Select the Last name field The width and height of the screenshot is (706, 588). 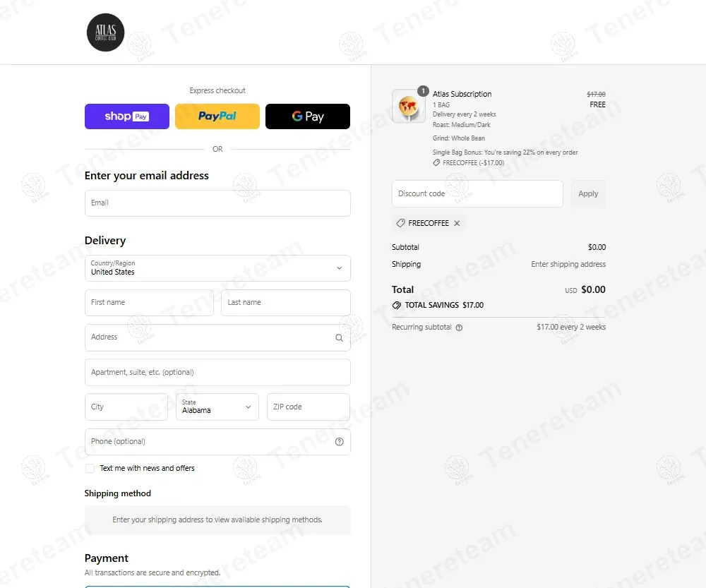click(x=285, y=303)
